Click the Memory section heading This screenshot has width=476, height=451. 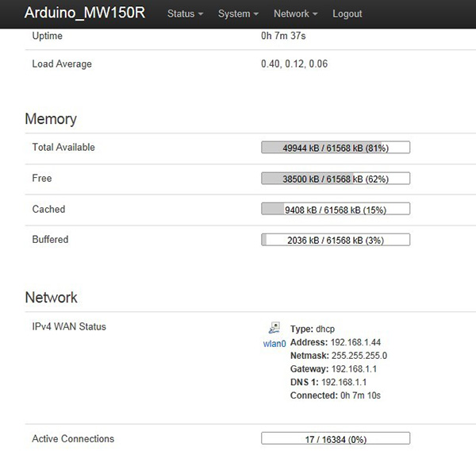[x=51, y=119]
